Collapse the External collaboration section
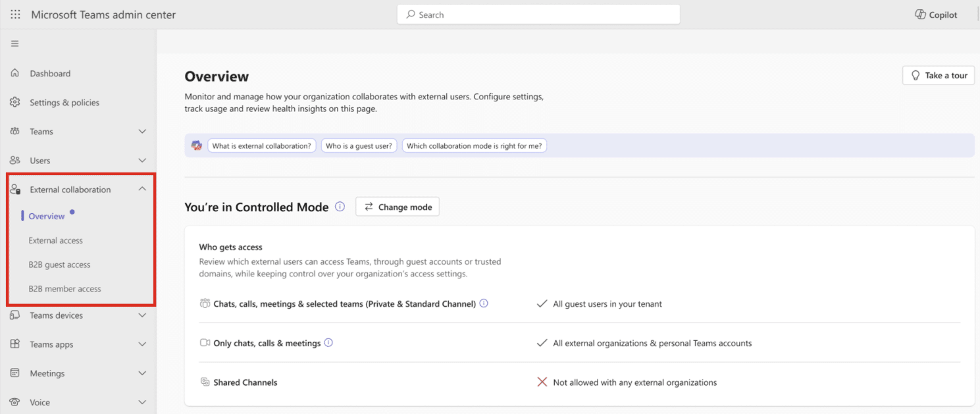The height and width of the screenshot is (414, 980). pyautogui.click(x=142, y=190)
